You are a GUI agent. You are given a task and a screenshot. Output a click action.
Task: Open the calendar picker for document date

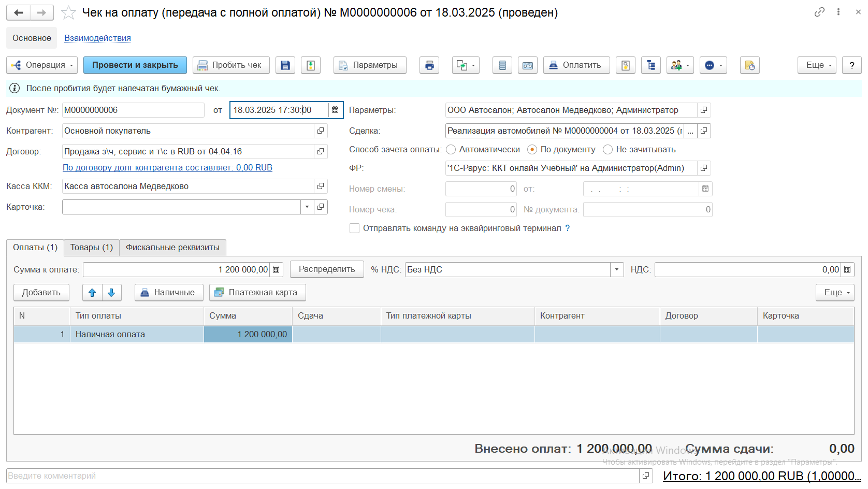pos(335,110)
